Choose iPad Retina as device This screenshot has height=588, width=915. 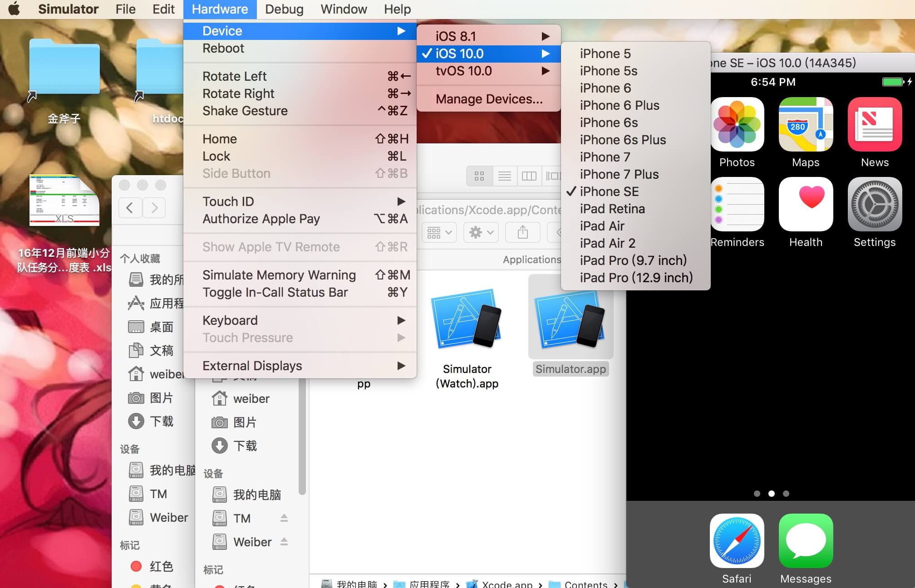(635, 209)
